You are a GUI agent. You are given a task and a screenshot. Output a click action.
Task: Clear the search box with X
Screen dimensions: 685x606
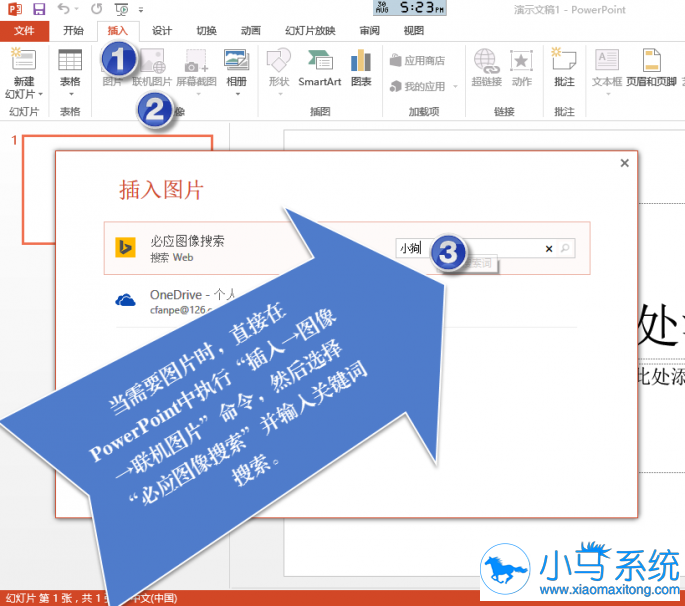click(549, 249)
